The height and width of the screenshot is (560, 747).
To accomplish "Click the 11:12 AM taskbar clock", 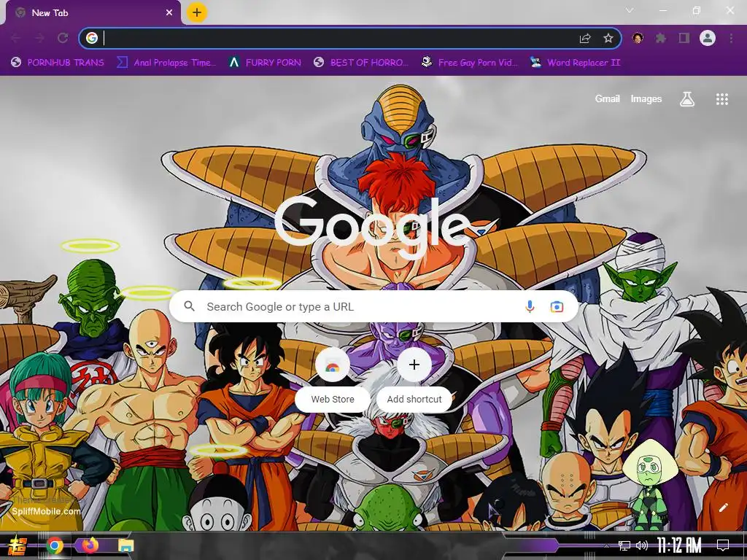I will tap(679, 545).
